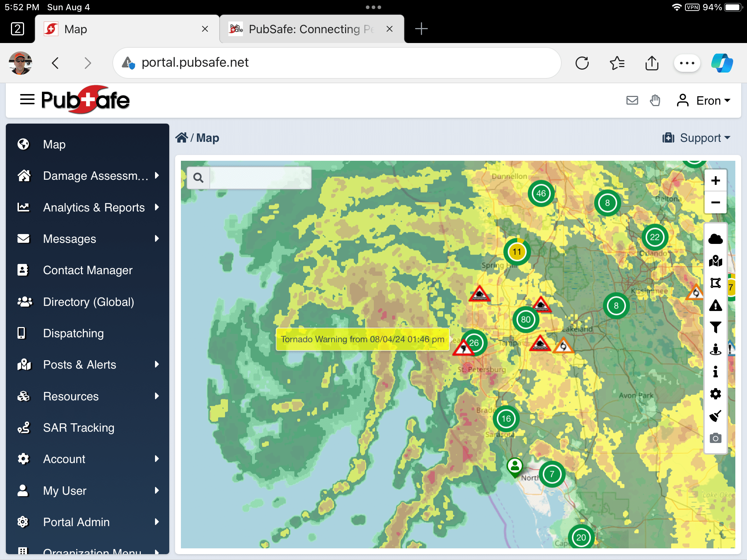The height and width of the screenshot is (560, 747).
Task: Click the cluster marker labeled 80
Action: coord(526,320)
